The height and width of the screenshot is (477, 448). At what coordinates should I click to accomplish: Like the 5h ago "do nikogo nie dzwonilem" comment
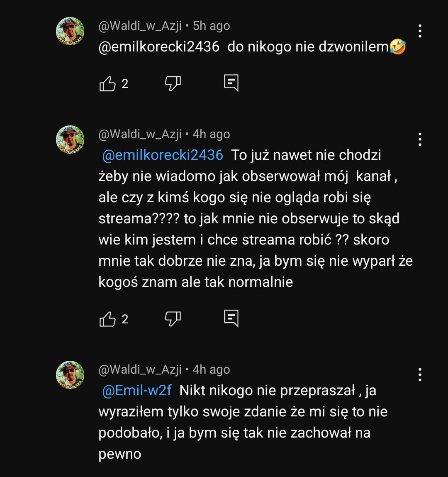[107, 84]
